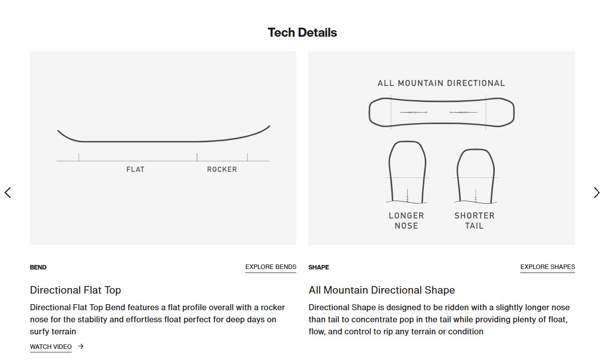Click the ROCKER label in bend diagram
Image resolution: width=600 pixels, height=364 pixels.
click(x=222, y=169)
